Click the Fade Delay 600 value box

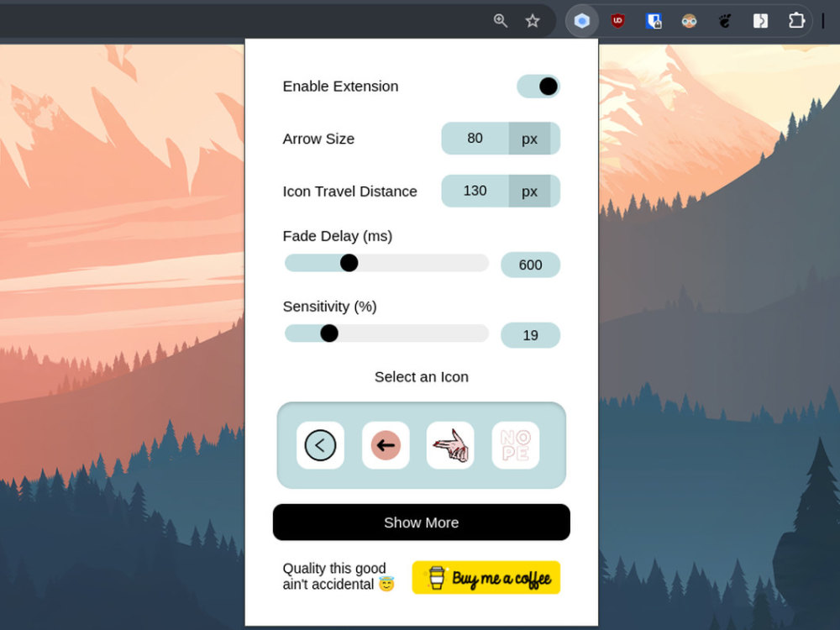click(530, 265)
